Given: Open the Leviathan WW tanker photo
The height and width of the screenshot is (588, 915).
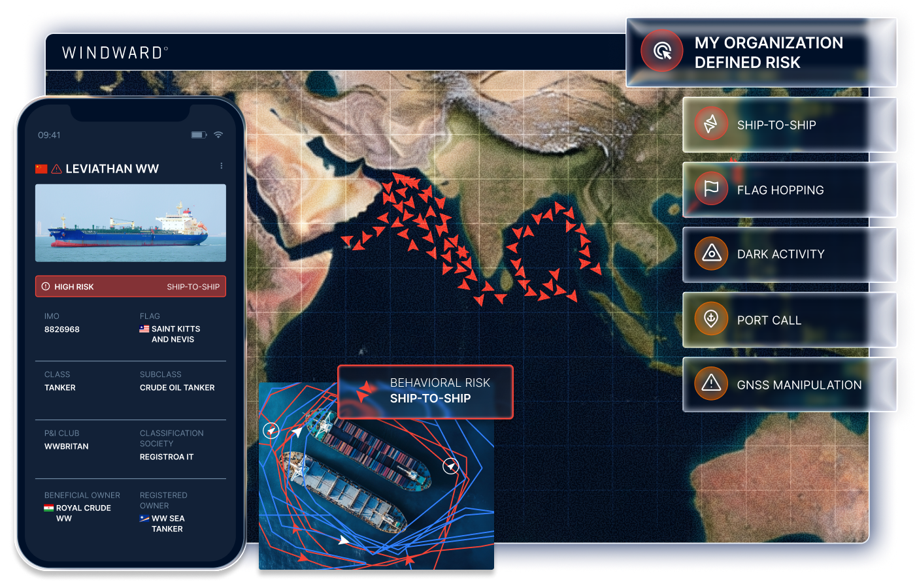Looking at the screenshot, I should tap(131, 223).
